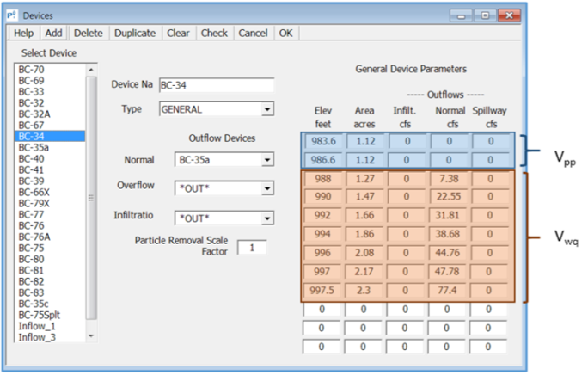Click the Clear toolbar button

point(179,34)
